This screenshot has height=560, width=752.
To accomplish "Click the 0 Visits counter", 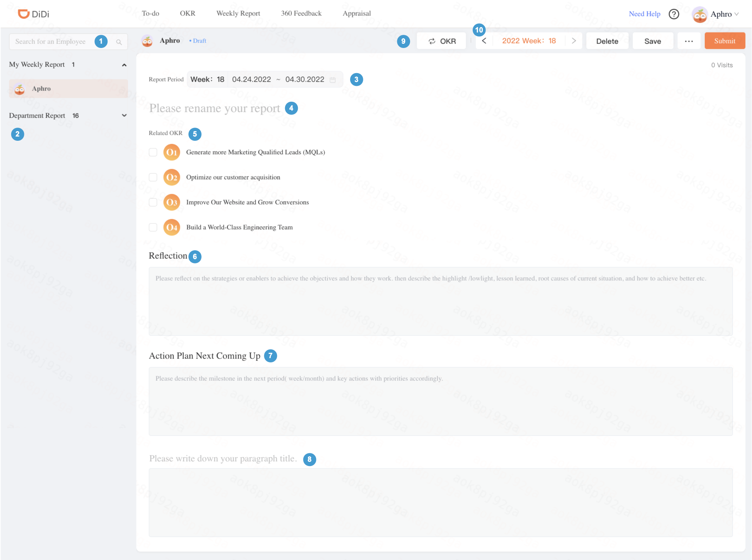I will 722,65.
